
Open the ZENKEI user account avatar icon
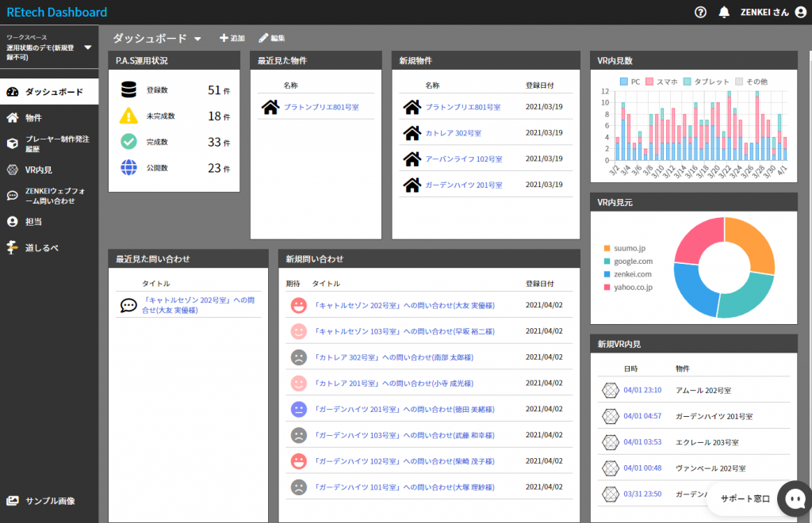point(801,12)
